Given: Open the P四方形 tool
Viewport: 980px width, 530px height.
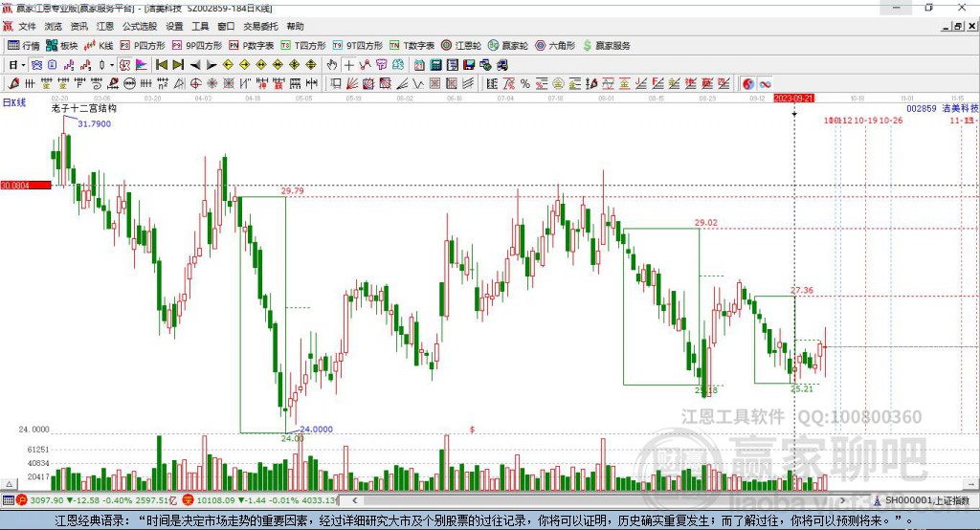Looking at the screenshot, I should (x=143, y=46).
